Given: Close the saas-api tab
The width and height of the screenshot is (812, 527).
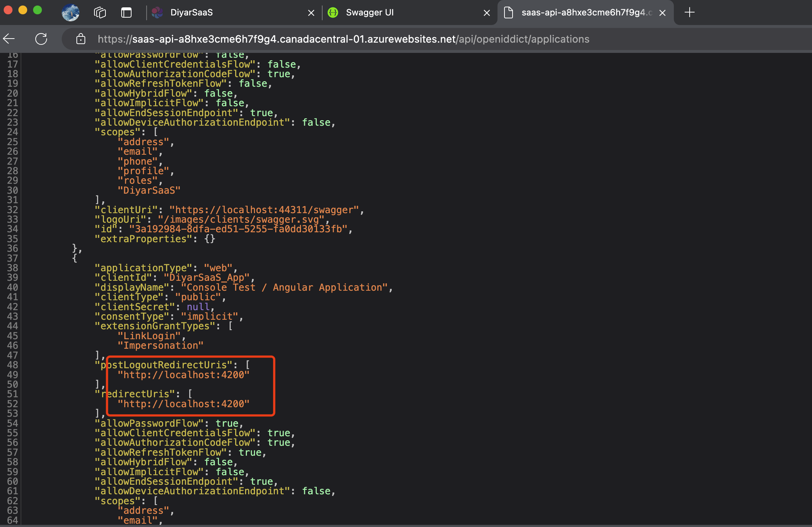Looking at the screenshot, I should (x=662, y=13).
